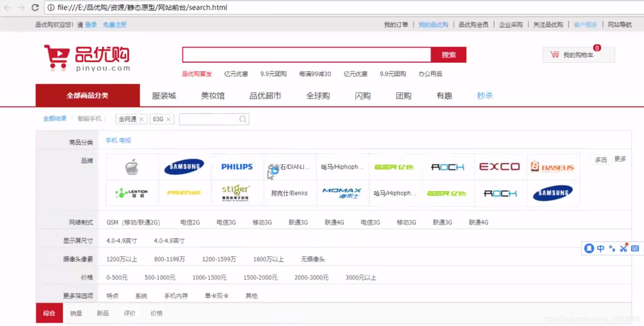Filter price by 0-500元
Image resolution: width=644 pixels, height=326 pixels.
[117, 277]
